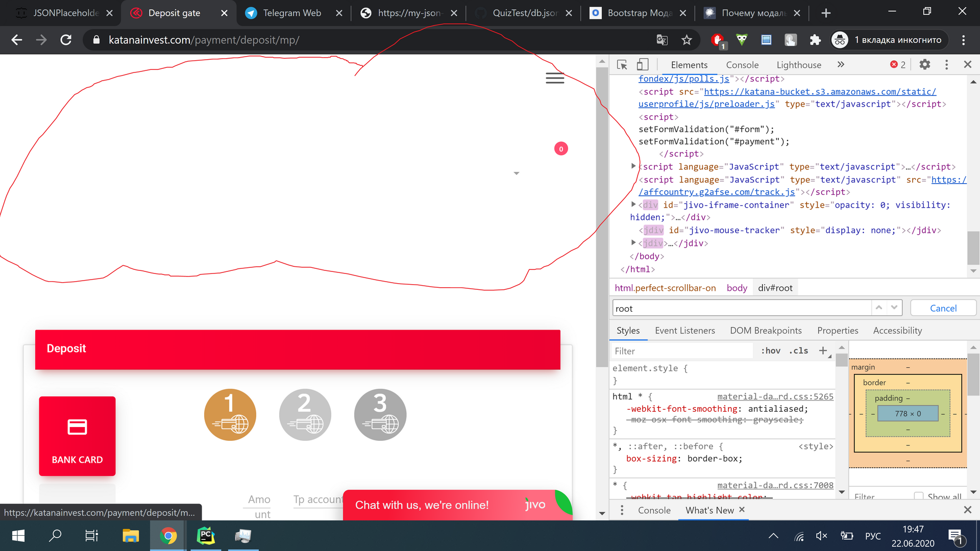
Task: Click the red notification badge
Action: tap(561, 149)
